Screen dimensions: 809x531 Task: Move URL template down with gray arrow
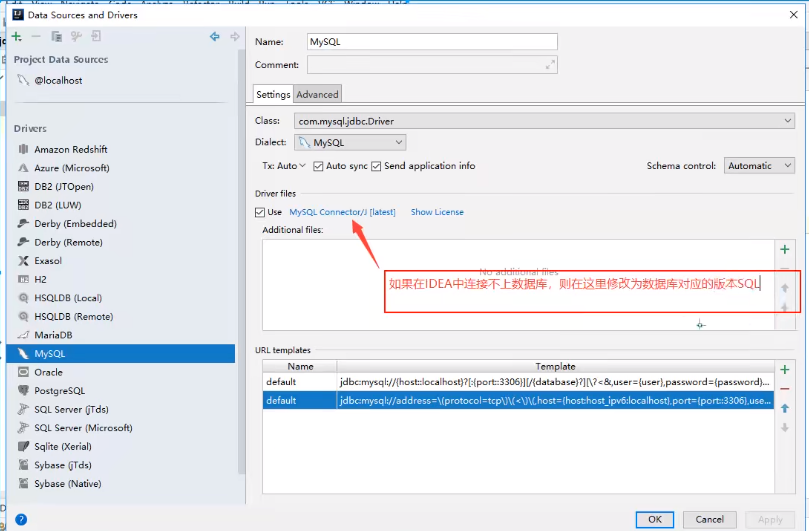[785, 427]
